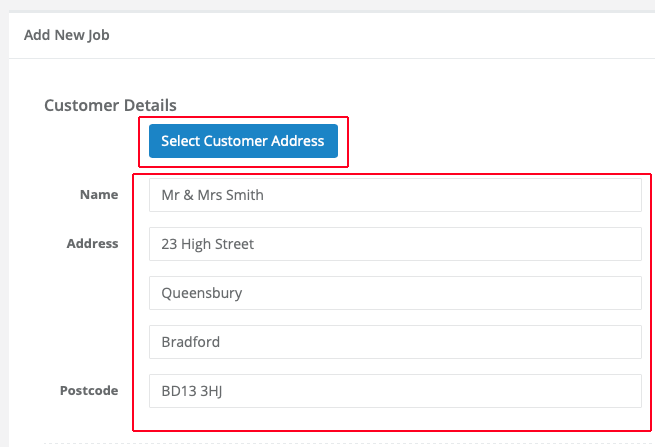This screenshot has width=655, height=447.
Task: Click the Address field label
Action: tap(92, 243)
